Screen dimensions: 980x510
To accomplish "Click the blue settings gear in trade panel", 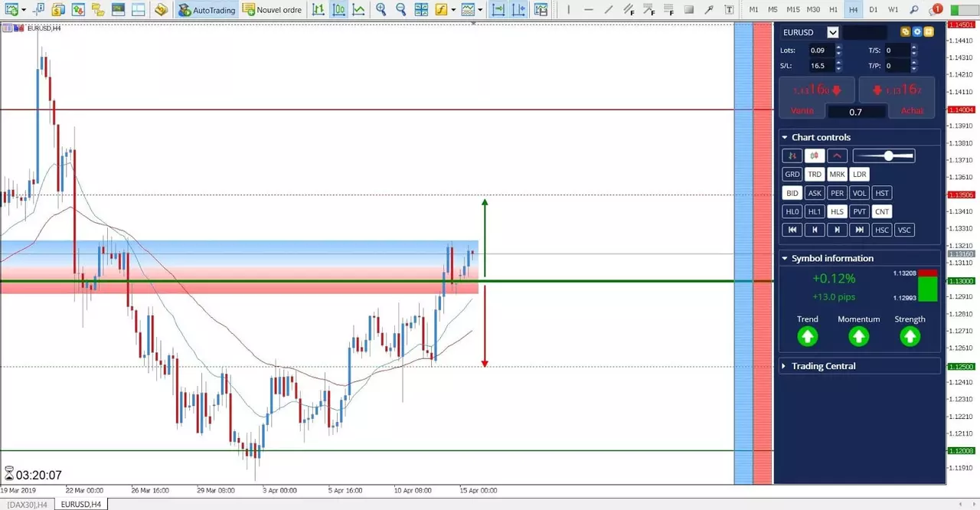I will click(916, 32).
